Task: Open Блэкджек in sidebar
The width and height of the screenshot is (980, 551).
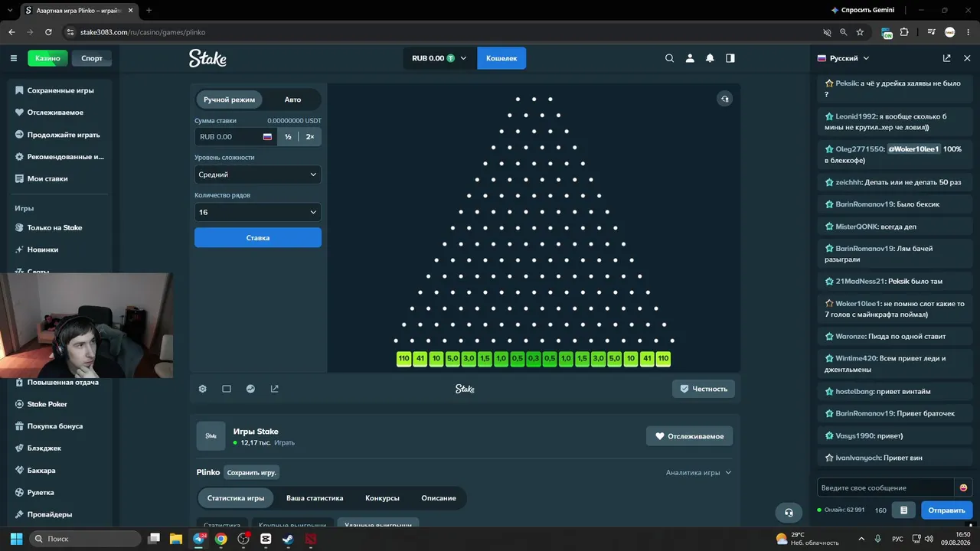Action: point(60,448)
